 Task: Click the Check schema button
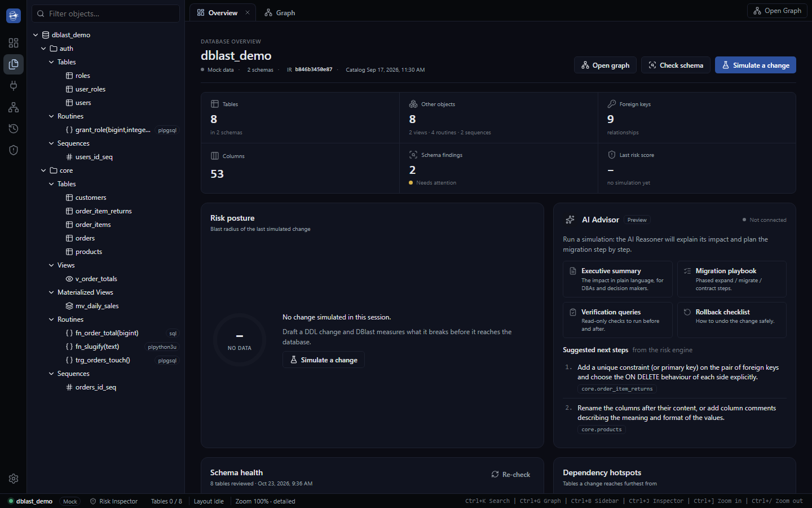tap(676, 65)
